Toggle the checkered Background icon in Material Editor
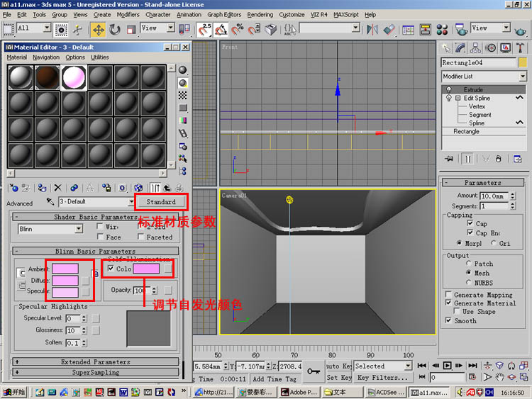This screenshot has width=532, height=399. [183, 95]
